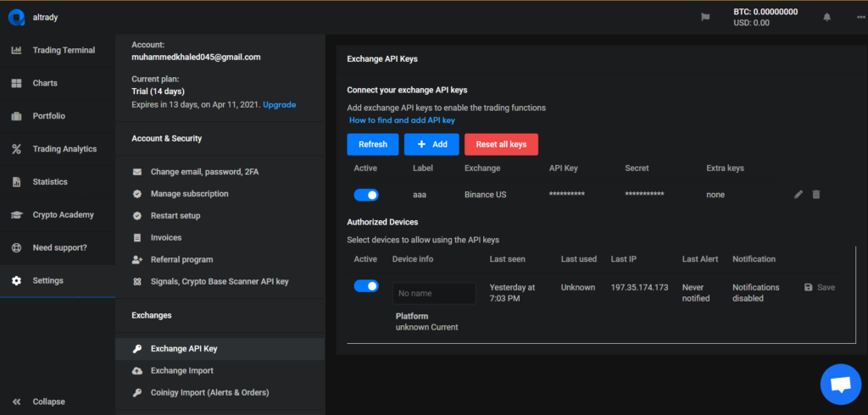Image resolution: width=868 pixels, height=415 pixels.
Task: Click the Settings gear icon
Action: pyautogui.click(x=16, y=280)
